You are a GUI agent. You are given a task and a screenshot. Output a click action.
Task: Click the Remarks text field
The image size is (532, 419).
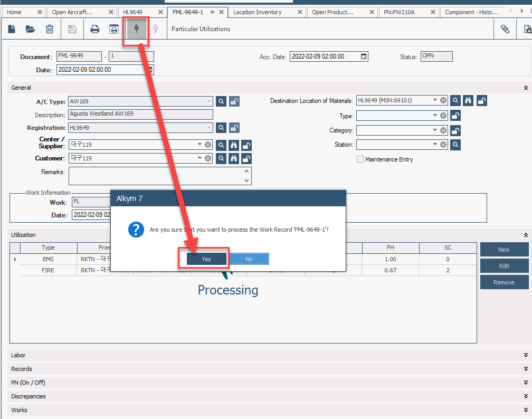156,176
